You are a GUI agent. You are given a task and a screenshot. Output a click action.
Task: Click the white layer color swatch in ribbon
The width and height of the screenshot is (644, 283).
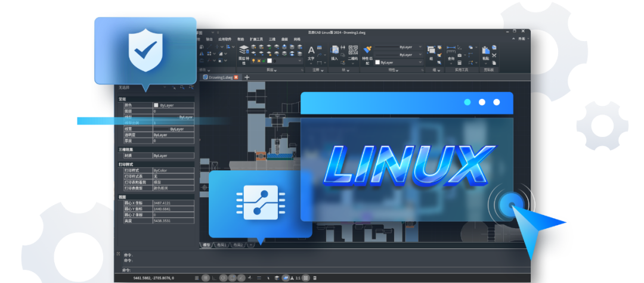[270, 61]
